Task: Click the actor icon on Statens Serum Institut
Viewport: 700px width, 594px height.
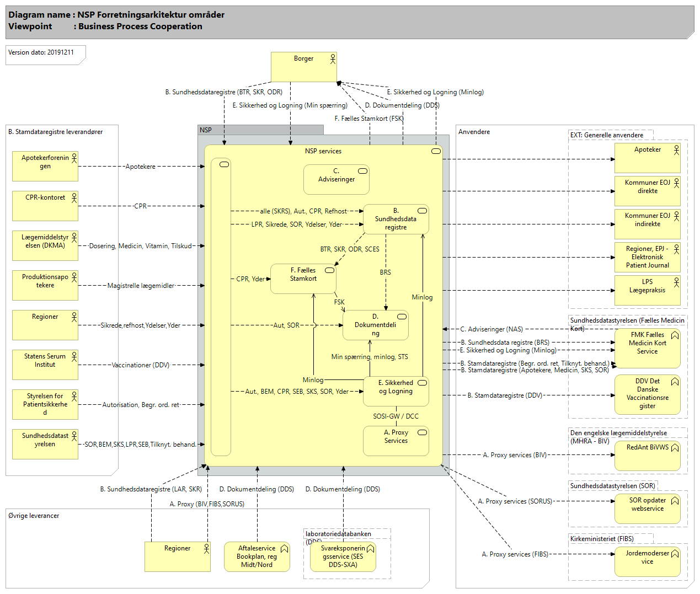Action: 74,357
